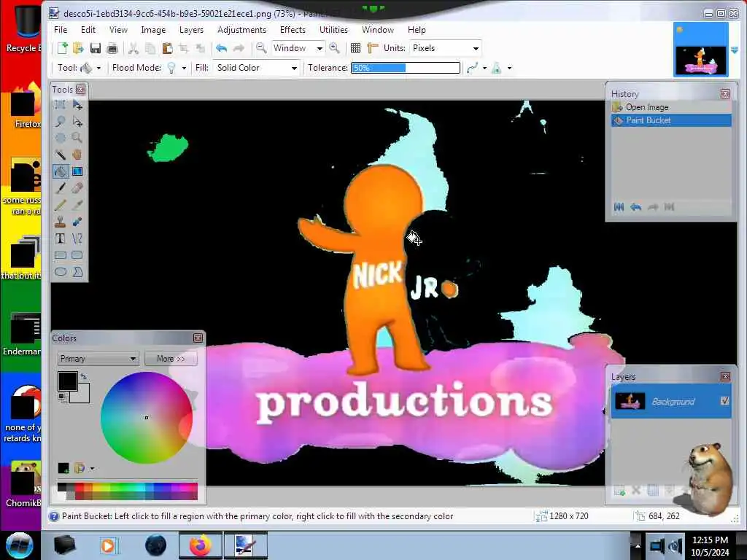Open Firefox from the taskbar
747x560 pixels.
tap(200, 545)
